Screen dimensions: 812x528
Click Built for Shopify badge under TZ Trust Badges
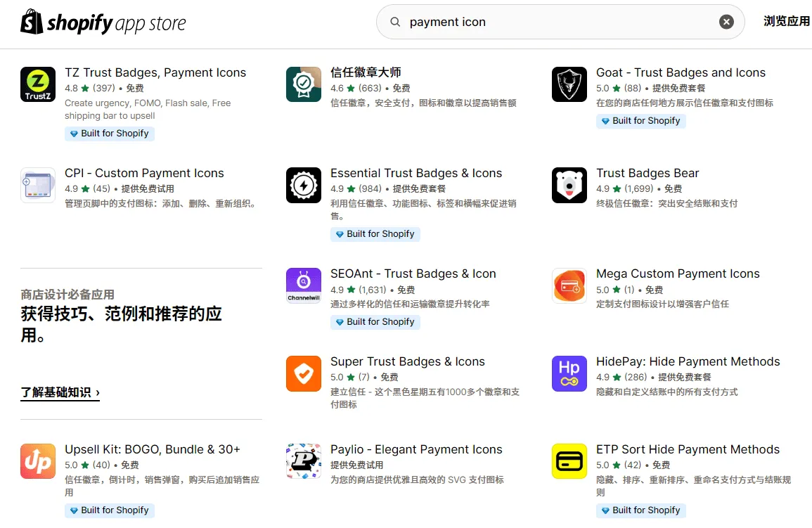[110, 134]
